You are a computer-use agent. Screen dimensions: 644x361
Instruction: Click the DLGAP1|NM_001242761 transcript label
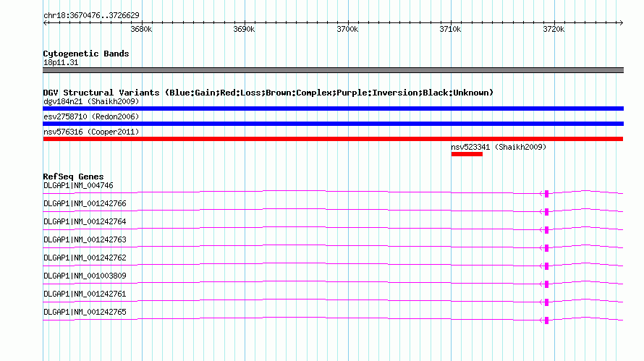(x=85, y=294)
